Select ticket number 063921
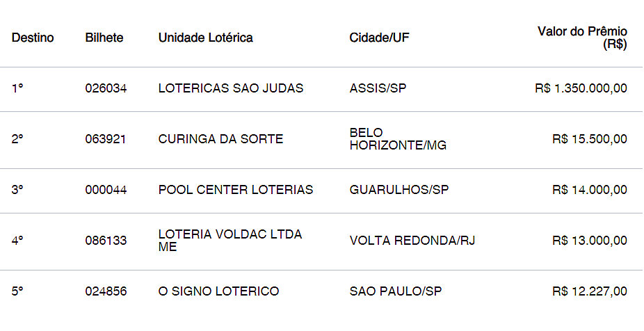Screen dimensions: 644x331 106,139
